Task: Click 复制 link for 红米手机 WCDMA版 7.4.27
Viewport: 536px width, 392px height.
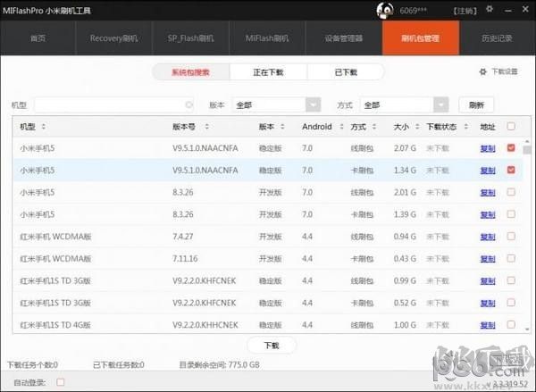Action: pyautogui.click(x=487, y=236)
